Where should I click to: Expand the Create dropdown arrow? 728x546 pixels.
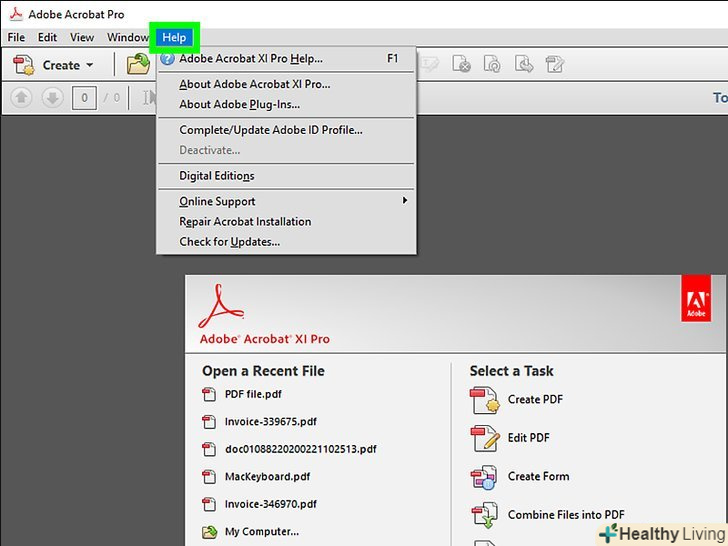pyautogui.click(x=90, y=65)
